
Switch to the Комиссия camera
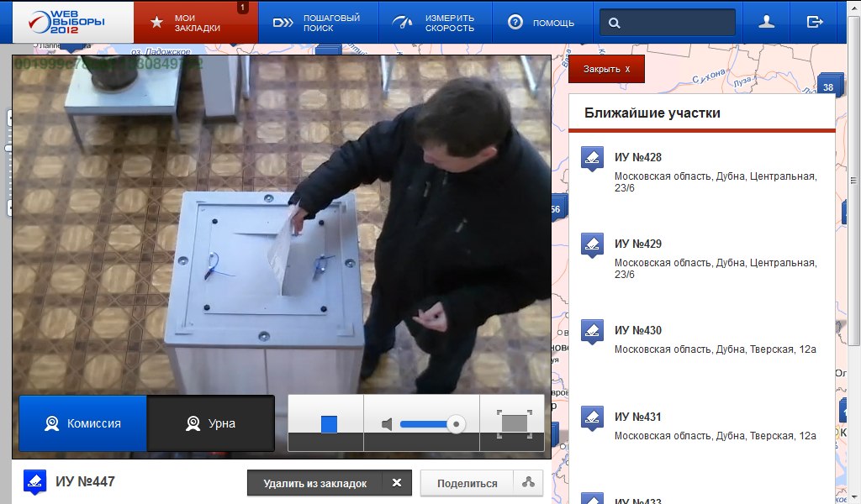pyautogui.click(x=82, y=423)
